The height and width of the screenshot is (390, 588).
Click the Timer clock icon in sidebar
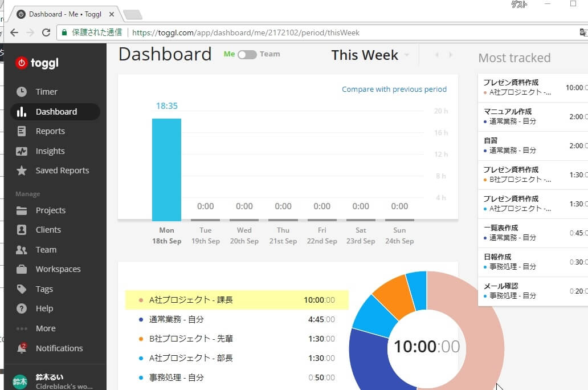pos(22,92)
